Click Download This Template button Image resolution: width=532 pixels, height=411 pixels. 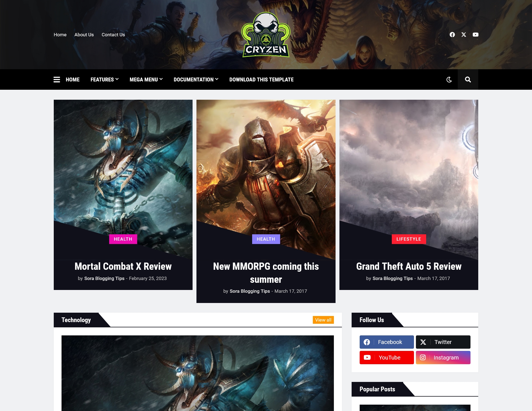pos(261,79)
